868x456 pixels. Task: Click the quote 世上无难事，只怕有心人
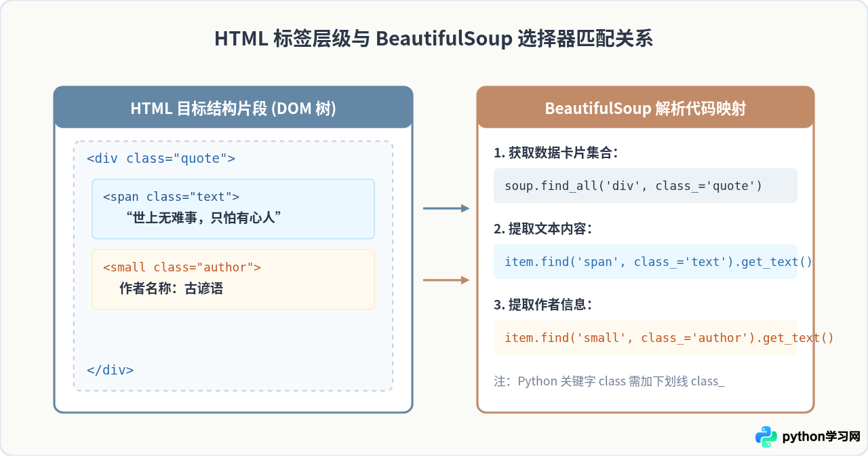coord(204,218)
